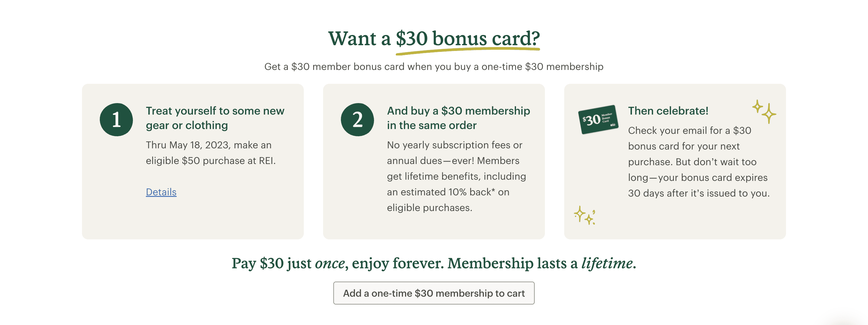The image size is (868, 325).
Task: Select the "Treat yourself to some new gear" heading
Action: point(215,118)
